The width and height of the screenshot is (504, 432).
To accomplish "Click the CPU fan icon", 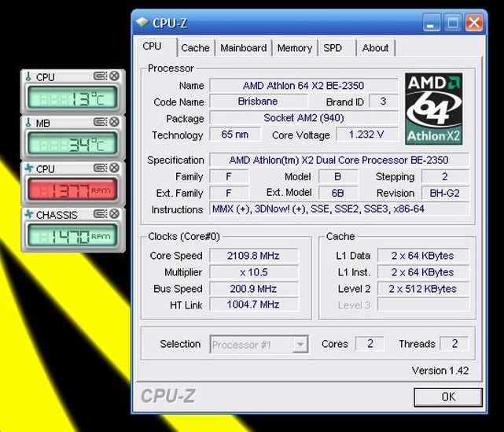I will pyautogui.click(x=29, y=168).
